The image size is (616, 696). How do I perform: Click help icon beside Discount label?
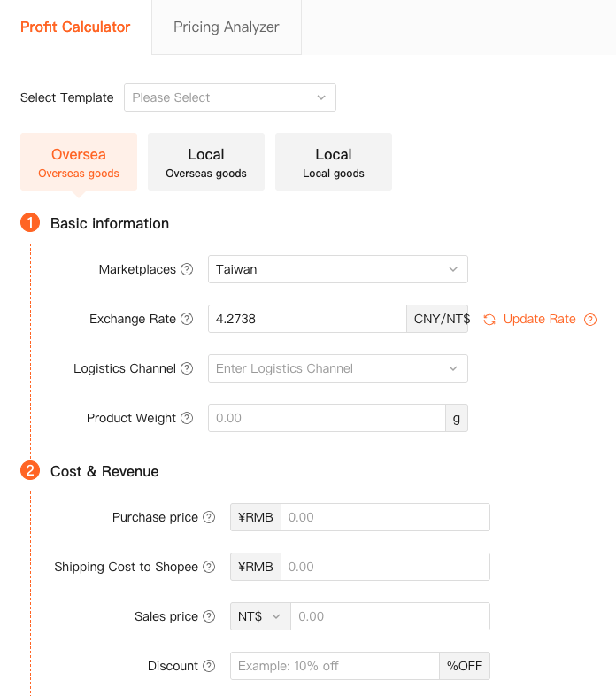(209, 666)
